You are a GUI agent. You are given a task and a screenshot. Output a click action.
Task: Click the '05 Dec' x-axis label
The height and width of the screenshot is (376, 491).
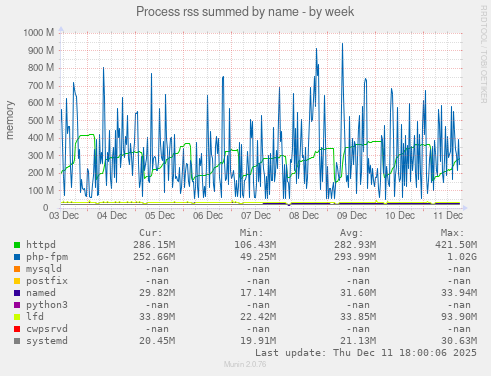160,215
